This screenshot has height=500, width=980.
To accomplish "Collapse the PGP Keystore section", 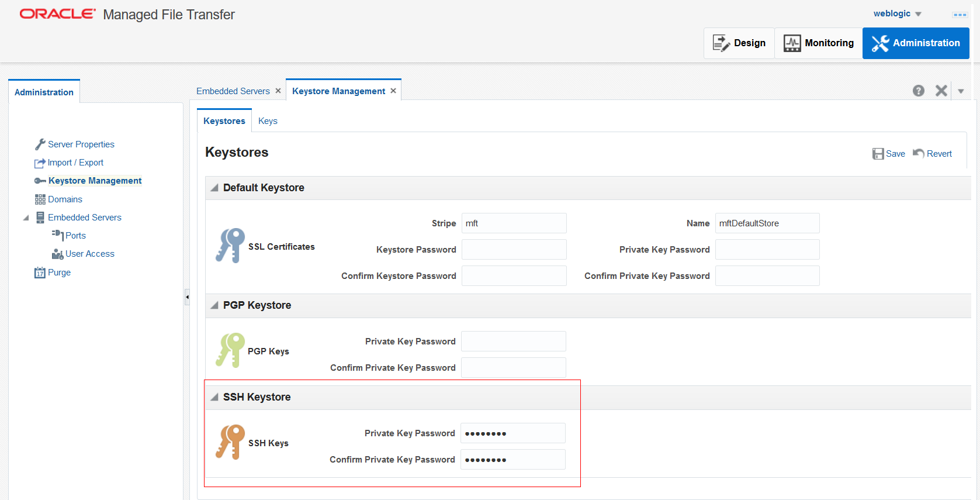I will pyautogui.click(x=214, y=305).
